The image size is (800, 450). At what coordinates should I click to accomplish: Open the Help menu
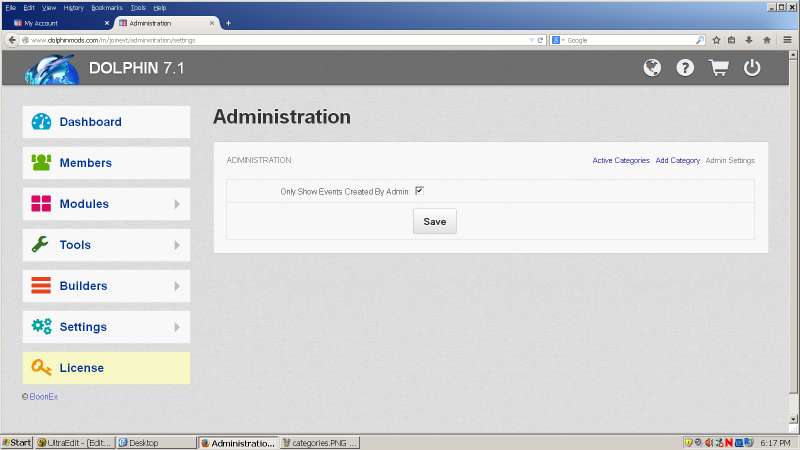coord(160,8)
